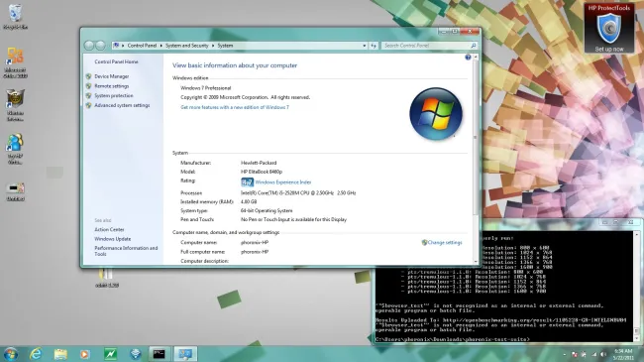This screenshot has height=362, width=644.
Task: Click the blue diamond icon on taskbar
Action: (135, 354)
